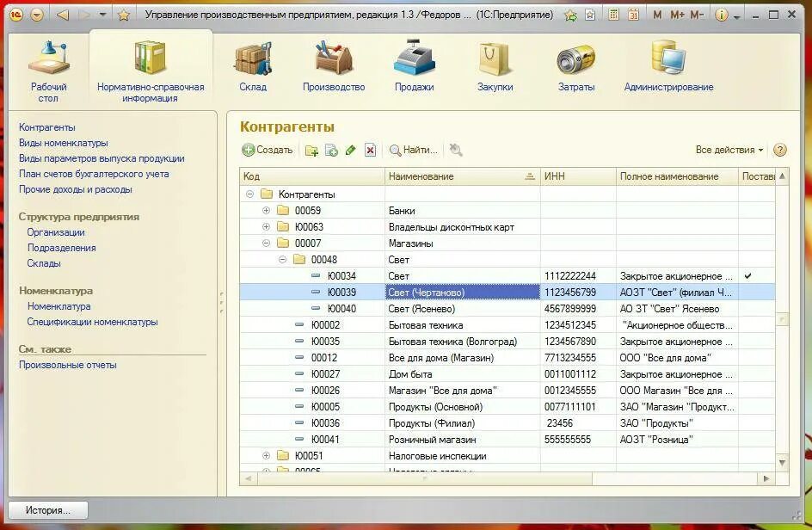The height and width of the screenshot is (530, 812).
Task: Open Прочие доходы и расходы link
Action: coord(75,189)
